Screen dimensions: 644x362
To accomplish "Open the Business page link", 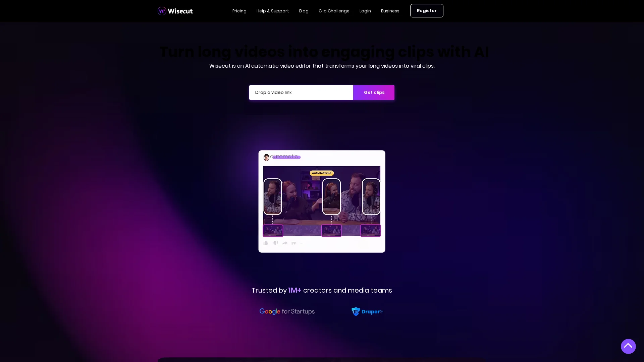I will [390, 11].
